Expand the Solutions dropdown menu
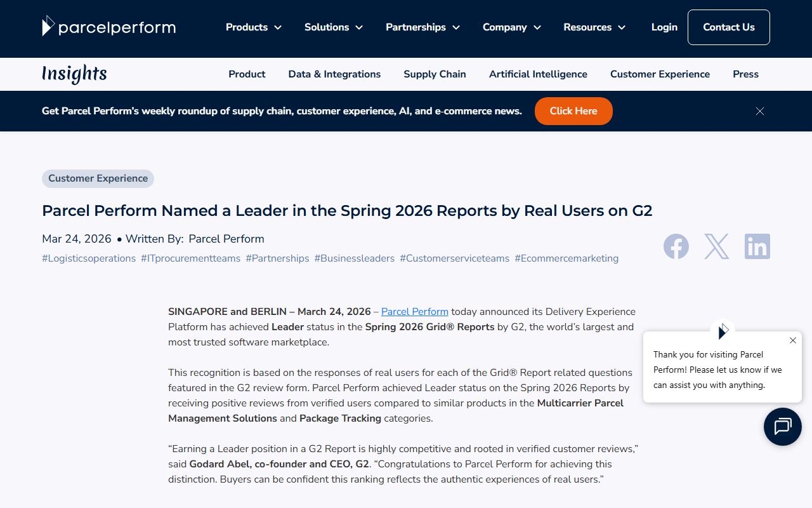The width and height of the screenshot is (812, 508). pyautogui.click(x=334, y=27)
